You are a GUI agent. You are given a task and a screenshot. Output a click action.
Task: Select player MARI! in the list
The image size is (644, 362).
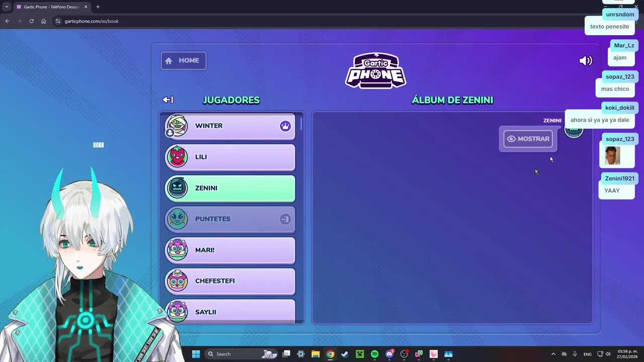pos(230,250)
